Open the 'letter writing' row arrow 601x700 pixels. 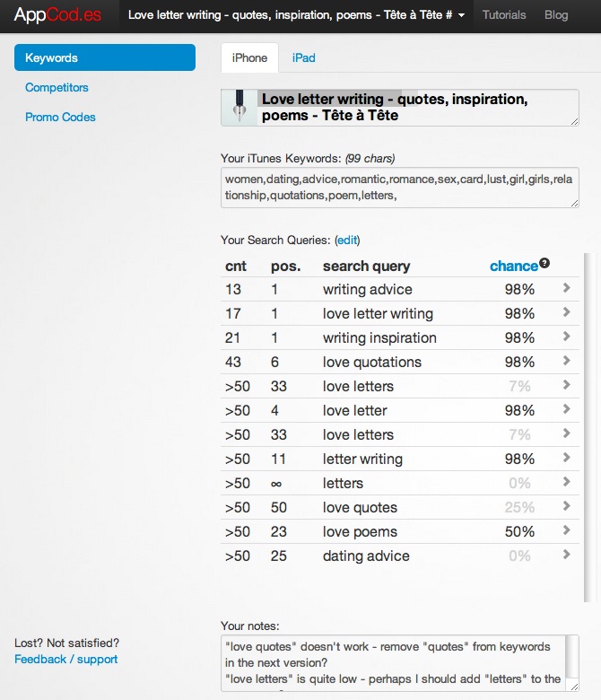pyautogui.click(x=567, y=458)
